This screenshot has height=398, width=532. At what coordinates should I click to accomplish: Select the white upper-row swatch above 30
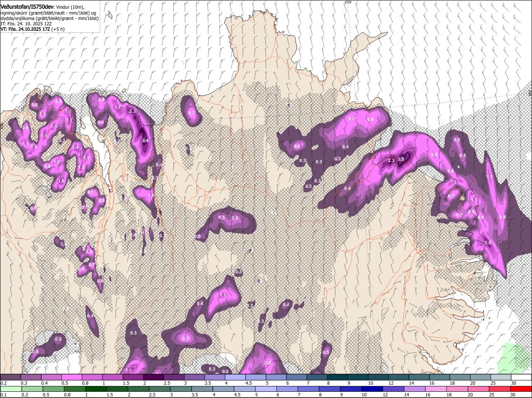point(520,377)
